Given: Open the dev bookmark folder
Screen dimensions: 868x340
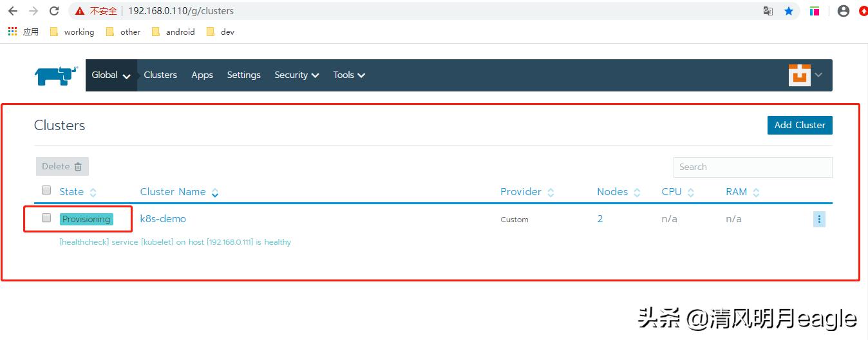Looking at the screenshot, I should 220,32.
